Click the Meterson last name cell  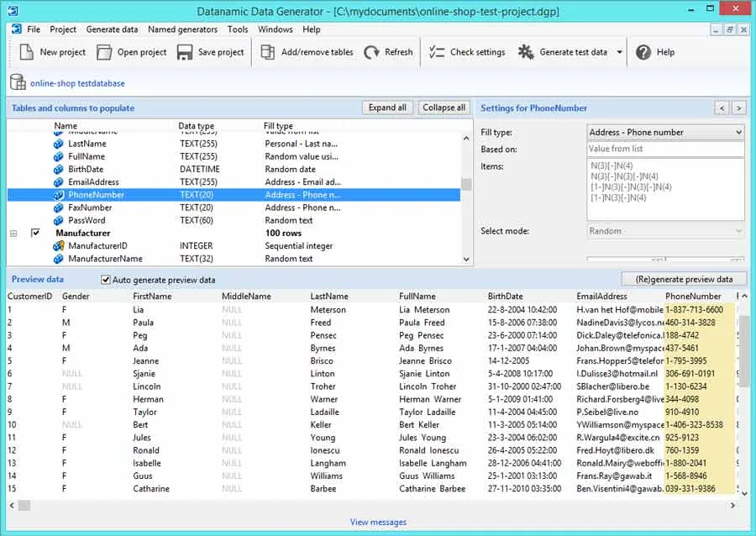[328, 309]
